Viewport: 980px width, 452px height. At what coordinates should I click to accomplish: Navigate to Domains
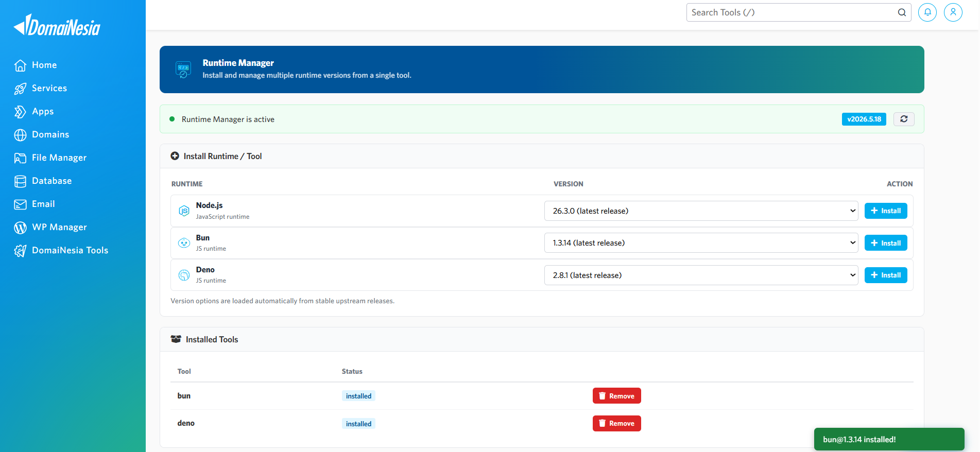pyautogui.click(x=50, y=135)
